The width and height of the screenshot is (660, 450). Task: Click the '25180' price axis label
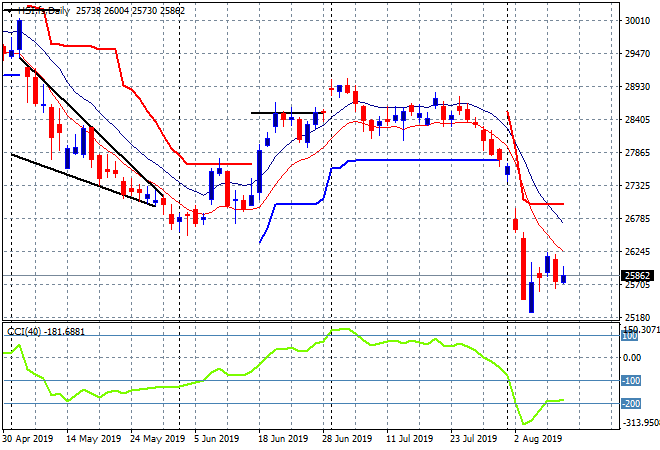[x=637, y=317]
